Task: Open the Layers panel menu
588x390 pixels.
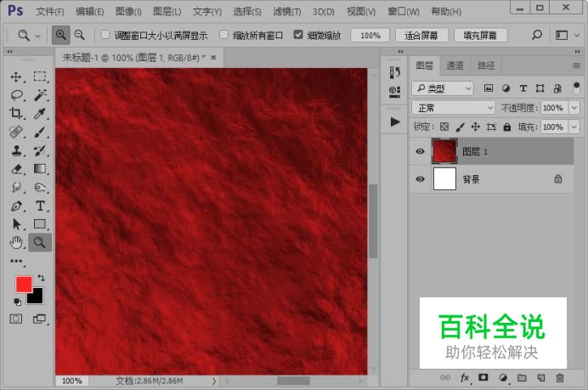Action: tap(576, 65)
